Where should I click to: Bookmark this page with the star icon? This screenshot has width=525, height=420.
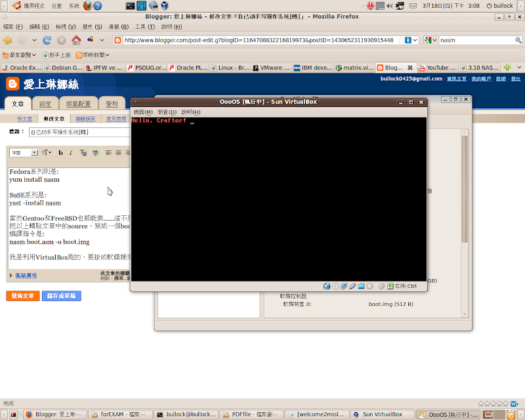pos(401,40)
